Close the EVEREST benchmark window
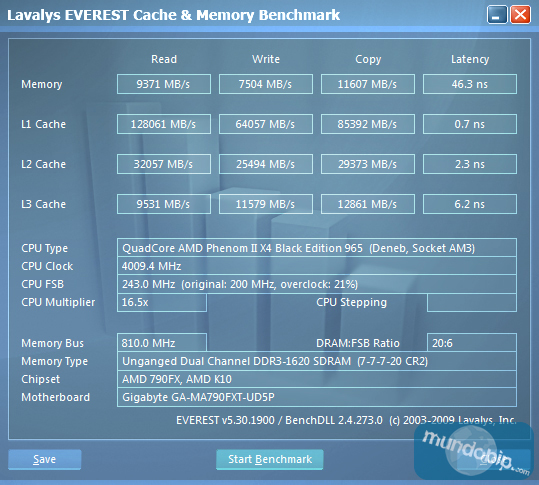The width and height of the screenshot is (539, 485). (520, 15)
